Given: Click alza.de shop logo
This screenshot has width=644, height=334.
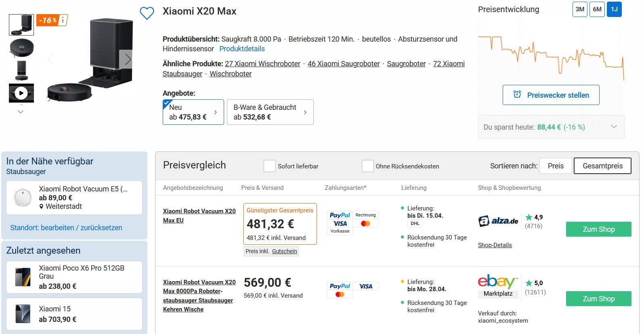Looking at the screenshot, I should pos(498,221).
